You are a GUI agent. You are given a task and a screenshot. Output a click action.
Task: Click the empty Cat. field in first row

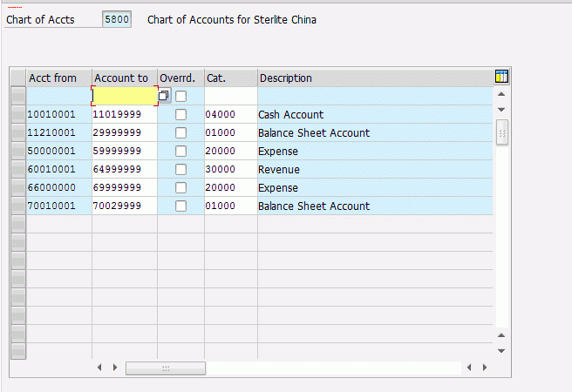pos(231,96)
